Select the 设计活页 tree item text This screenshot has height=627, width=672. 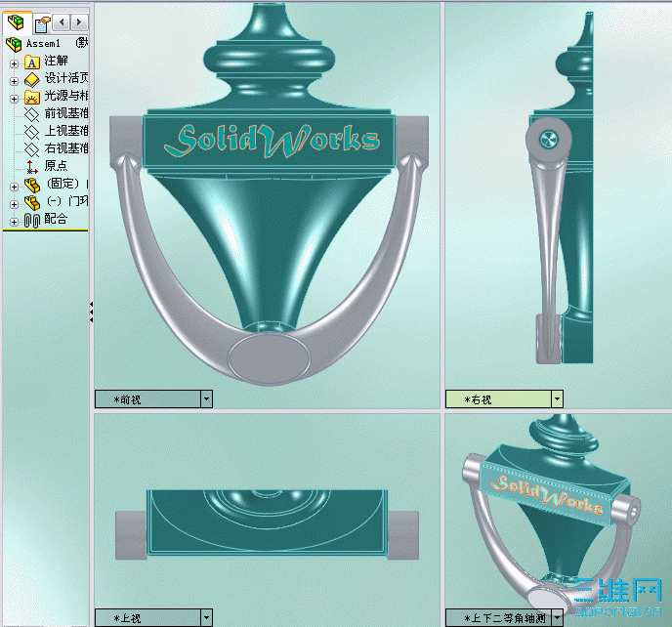pyautogui.click(x=66, y=78)
